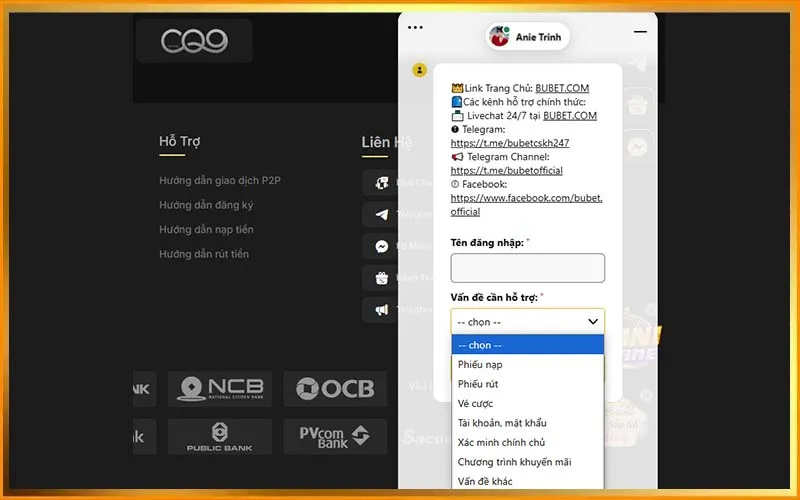
Task: Click the CQ9 provider logo
Action: point(194,41)
